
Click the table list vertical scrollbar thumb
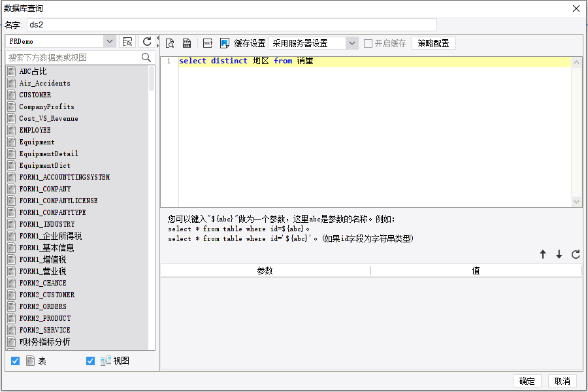152,78
